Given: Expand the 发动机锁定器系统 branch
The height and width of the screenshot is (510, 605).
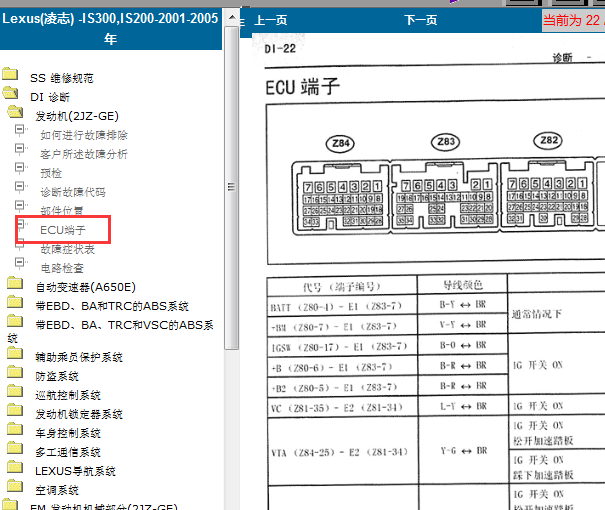Looking at the screenshot, I should [79, 414].
